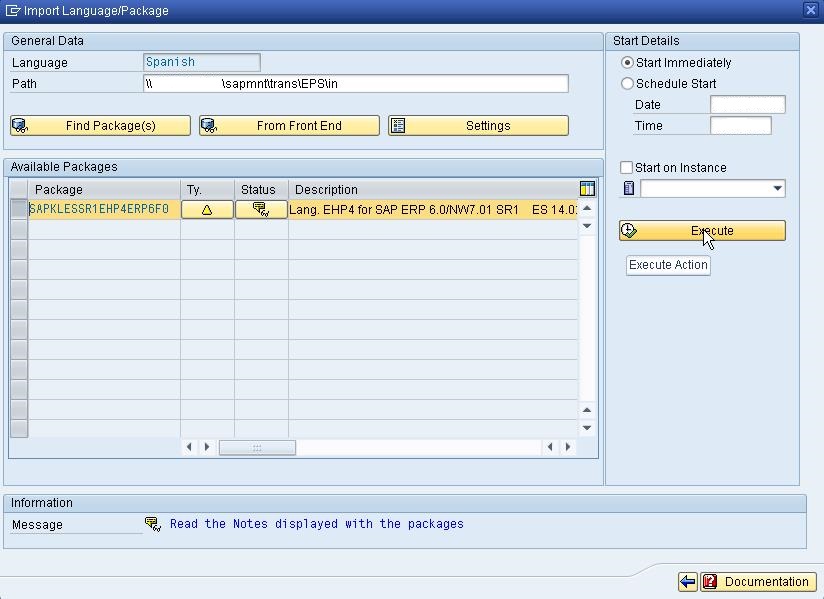Click the From Front End package icon
The image size is (824, 599).
tap(208, 125)
